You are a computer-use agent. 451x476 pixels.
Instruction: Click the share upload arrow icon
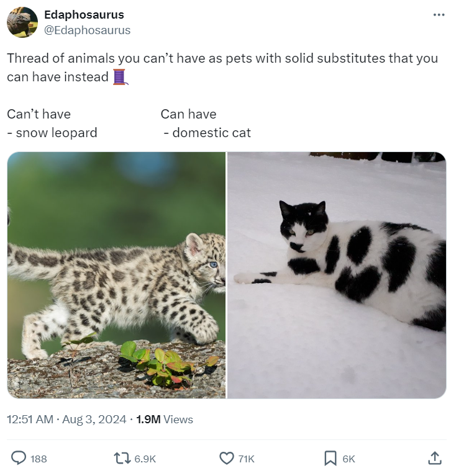[x=435, y=458]
